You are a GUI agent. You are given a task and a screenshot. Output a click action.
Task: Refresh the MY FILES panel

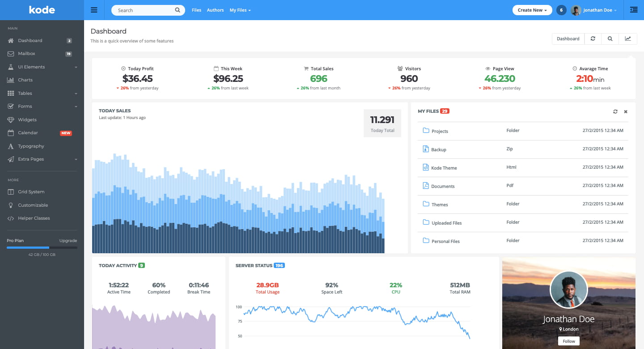click(x=615, y=111)
